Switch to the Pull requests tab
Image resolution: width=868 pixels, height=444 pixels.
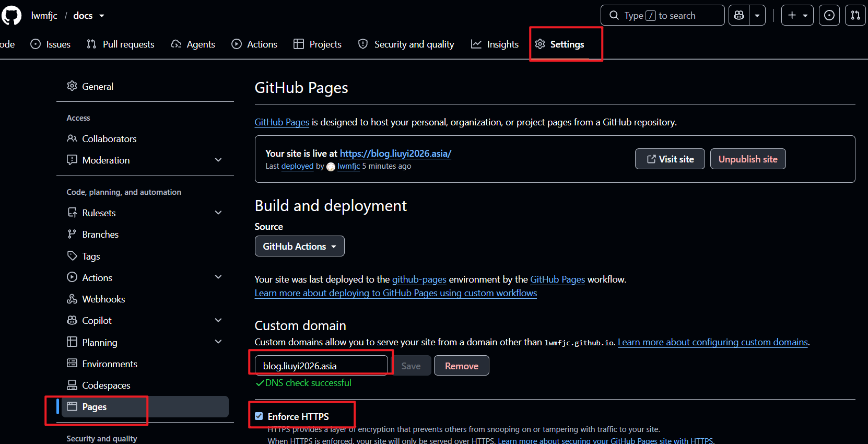coord(121,44)
